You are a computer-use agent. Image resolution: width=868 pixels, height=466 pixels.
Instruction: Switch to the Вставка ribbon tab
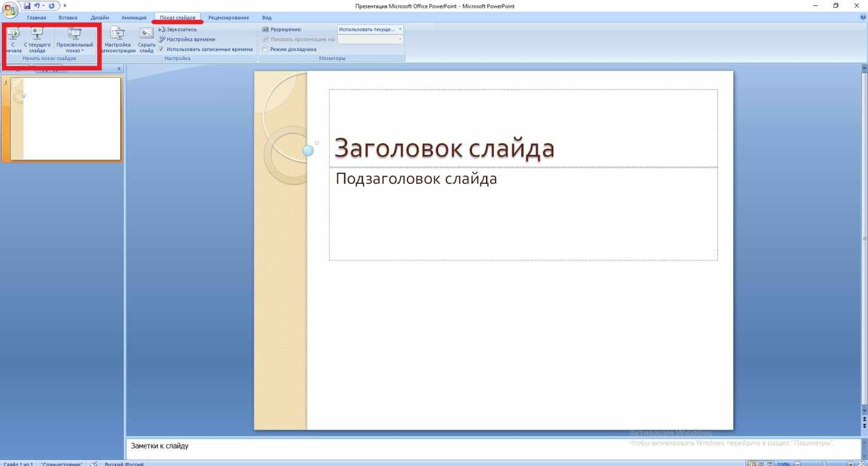(68, 18)
